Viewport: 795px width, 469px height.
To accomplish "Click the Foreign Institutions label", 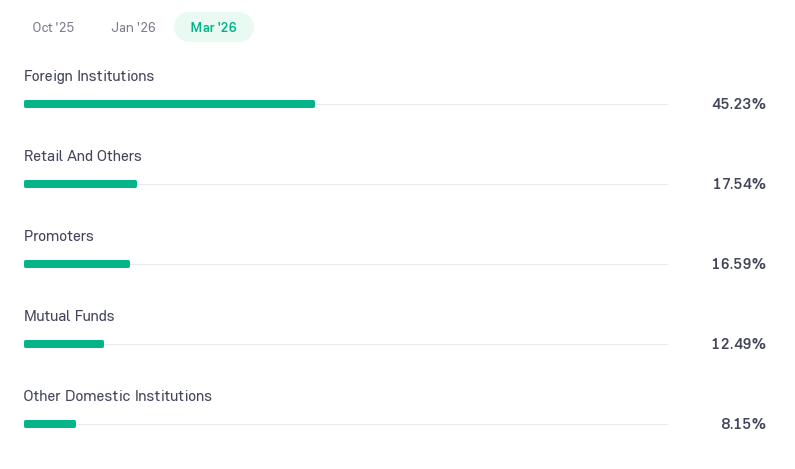I will (x=89, y=76).
